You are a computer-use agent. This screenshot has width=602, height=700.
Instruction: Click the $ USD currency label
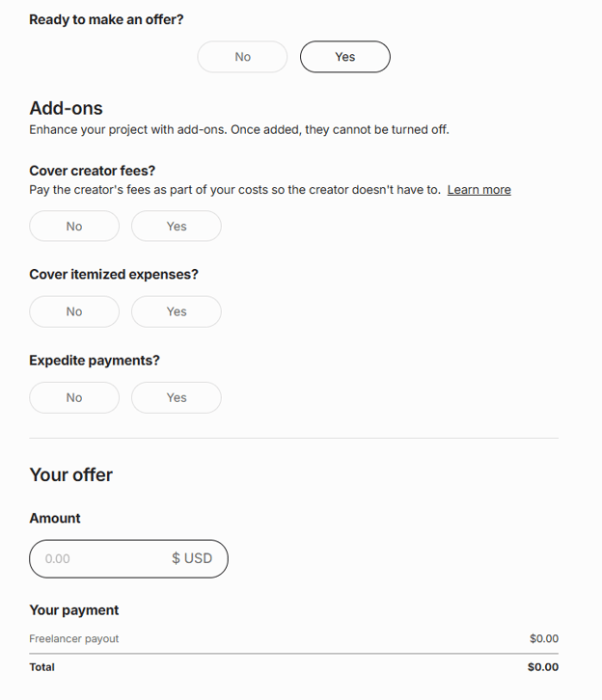pos(192,558)
